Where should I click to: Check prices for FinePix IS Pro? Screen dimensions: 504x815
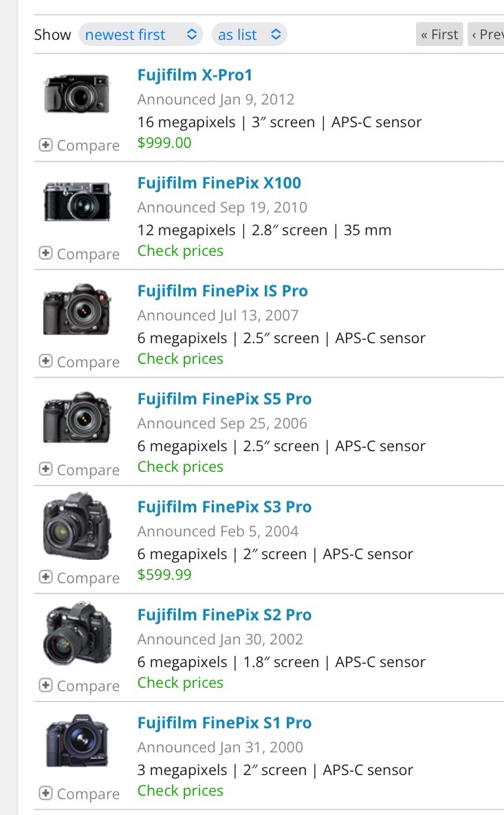coord(180,359)
